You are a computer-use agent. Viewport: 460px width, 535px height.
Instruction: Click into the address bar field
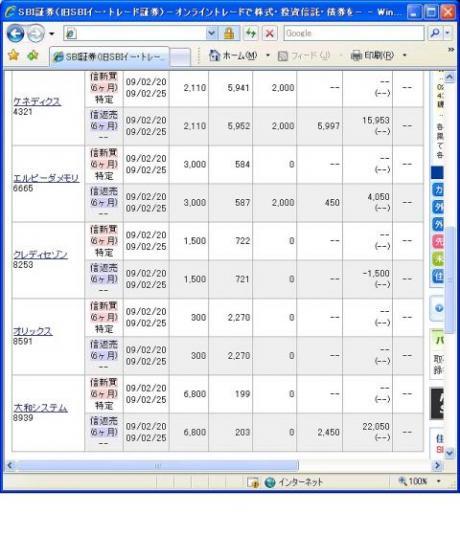[135, 33]
